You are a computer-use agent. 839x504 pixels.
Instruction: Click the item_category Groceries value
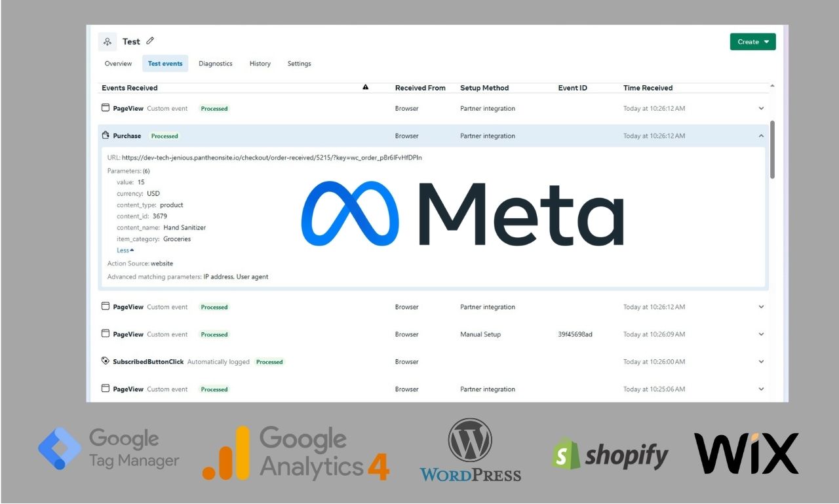pyautogui.click(x=177, y=239)
